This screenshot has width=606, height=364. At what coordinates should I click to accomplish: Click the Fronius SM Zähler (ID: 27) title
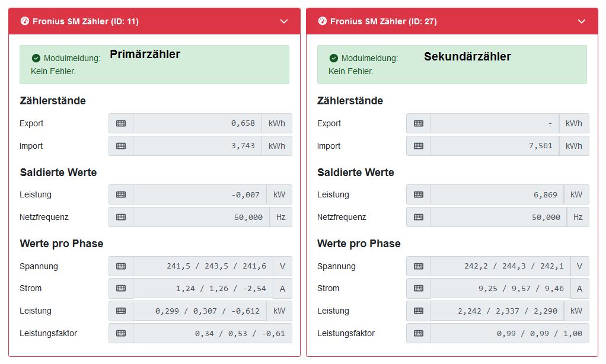point(383,21)
